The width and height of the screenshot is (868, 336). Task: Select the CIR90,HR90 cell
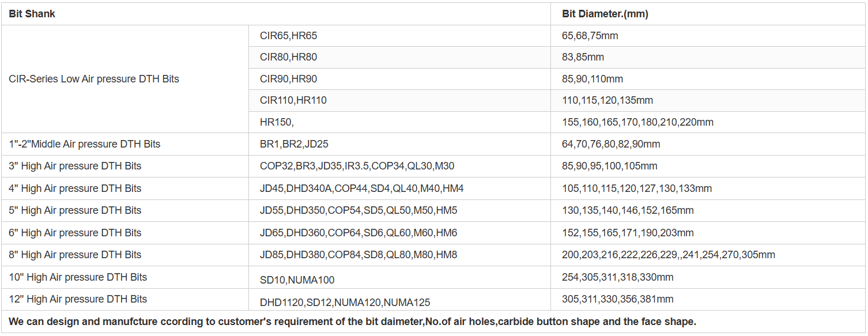[288, 79]
